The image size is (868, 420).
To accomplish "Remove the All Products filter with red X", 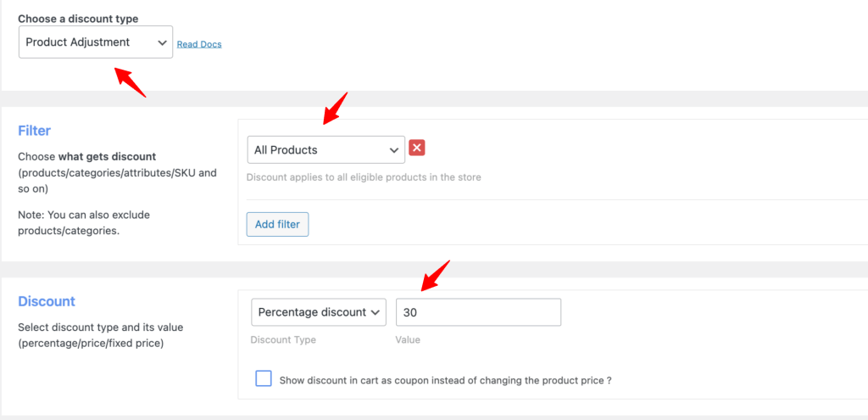I will coord(416,148).
